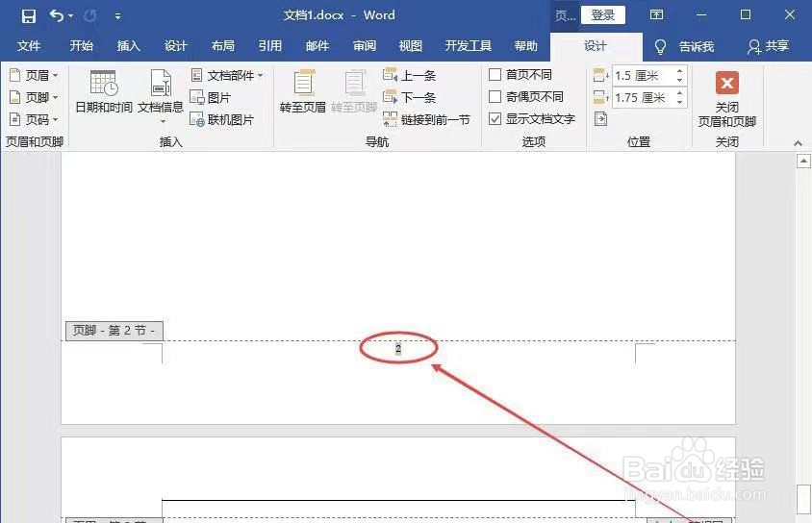The height and width of the screenshot is (523, 812).
Task: Insert 日期和时间 date and time
Action: [104, 91]
